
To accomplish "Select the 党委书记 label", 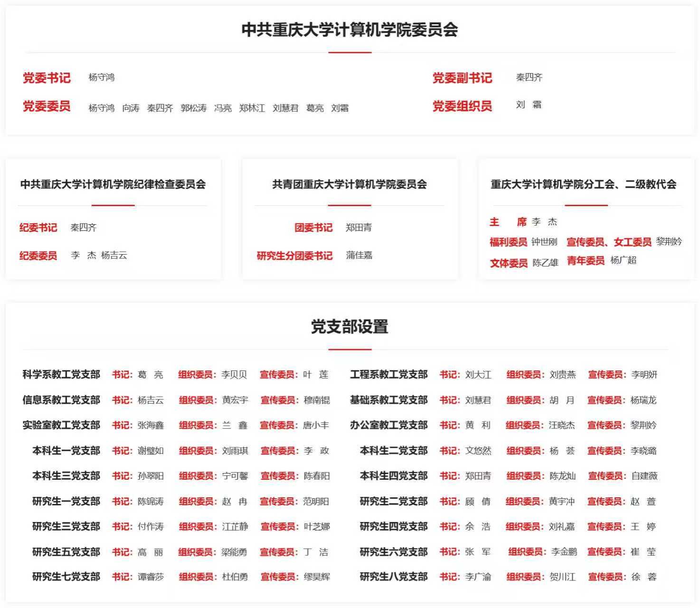I will click(47, 78).
